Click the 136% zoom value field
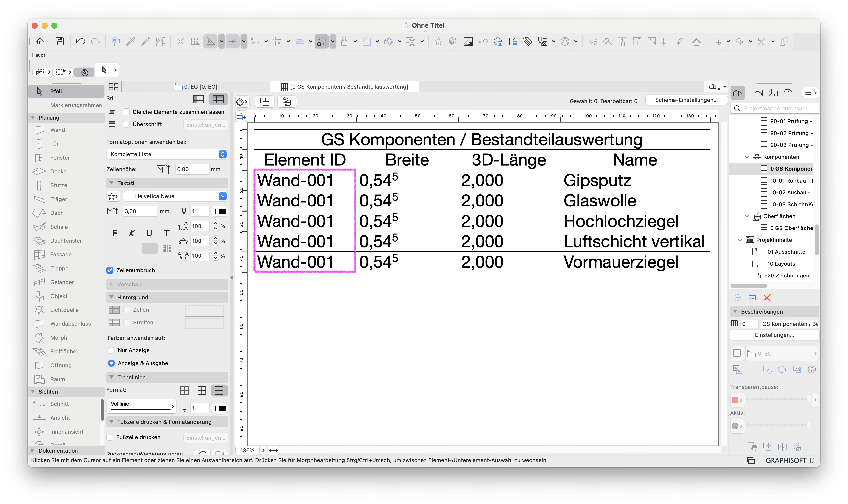 tap(248, 450)
